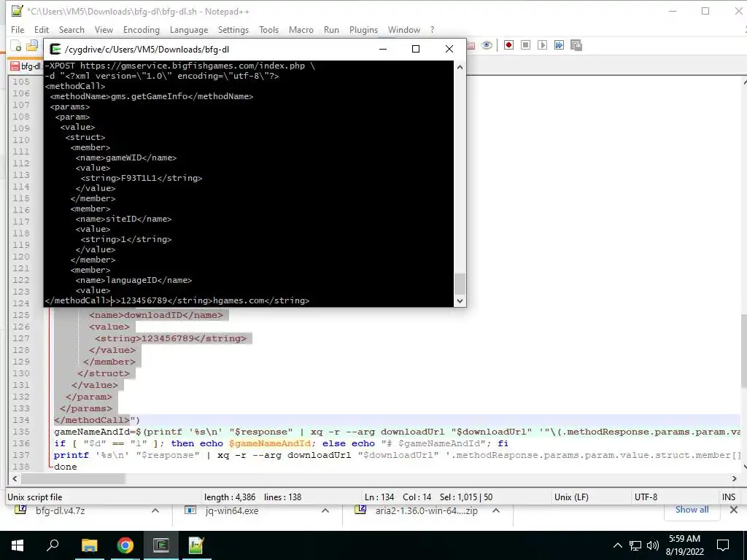This screenshot has height=560, width=747.
Task: Click line number 136 in the margin
Action: [x=21, y=443]
